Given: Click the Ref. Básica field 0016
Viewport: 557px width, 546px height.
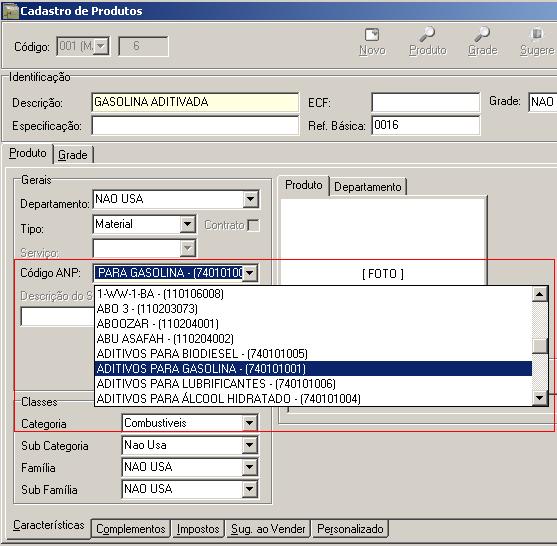Looking at the screenshot, I should coord(426,125).
